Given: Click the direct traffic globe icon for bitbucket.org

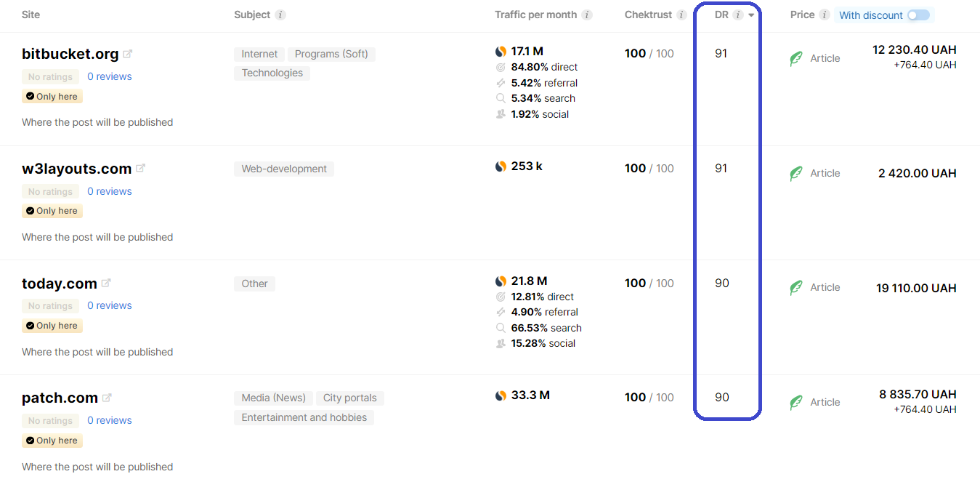Looking at the screenshot, I should 501,67.
